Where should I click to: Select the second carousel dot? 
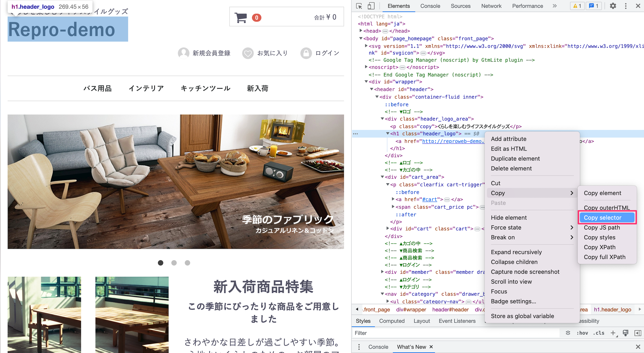click(174, 263)
